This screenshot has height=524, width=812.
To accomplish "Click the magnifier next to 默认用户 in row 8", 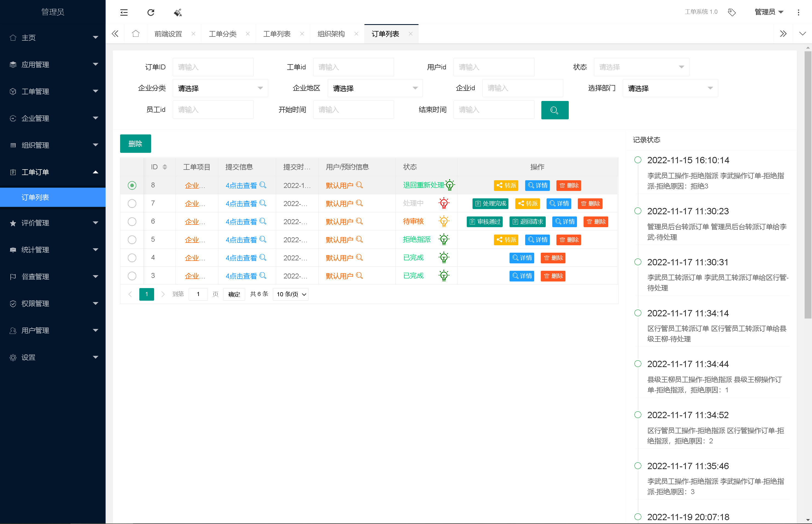I will click(x=360, y=185).
